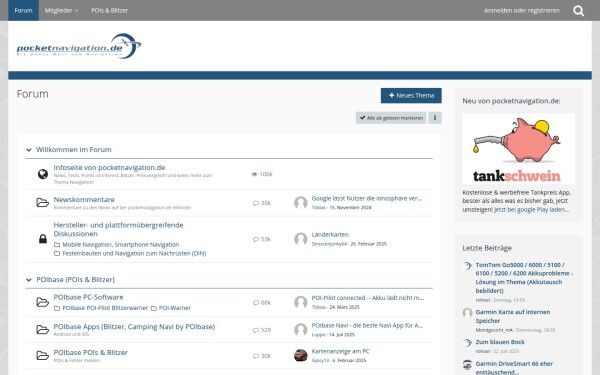
Task: Open TomTom Go5000 Akkuprobleme recent post
Action: coord(524,278)
